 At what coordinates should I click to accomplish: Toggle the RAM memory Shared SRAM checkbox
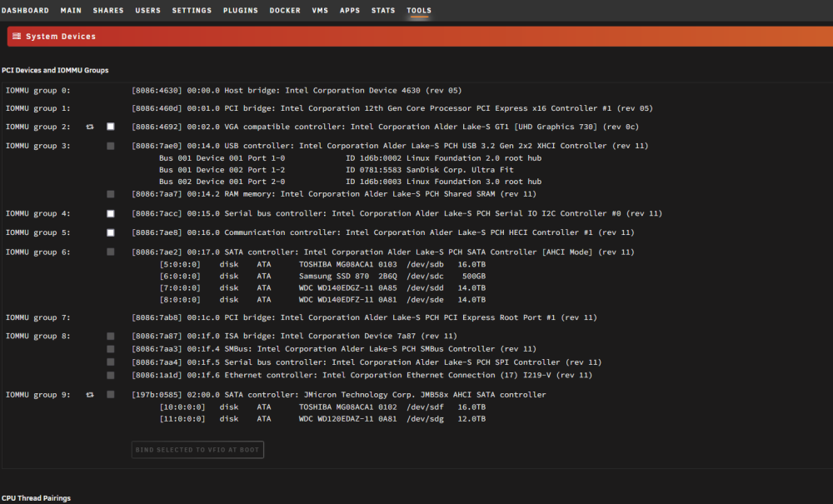pyautogui.click(x=111, y=194)
